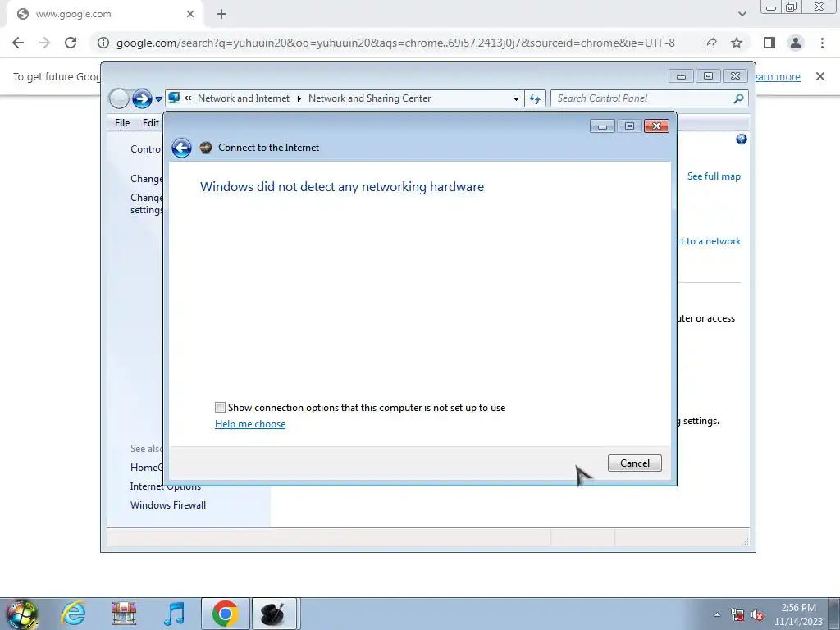Click the Learn more link in Chrome
Image resolution: width=840 pixels, height=630 pixels.
777,76
